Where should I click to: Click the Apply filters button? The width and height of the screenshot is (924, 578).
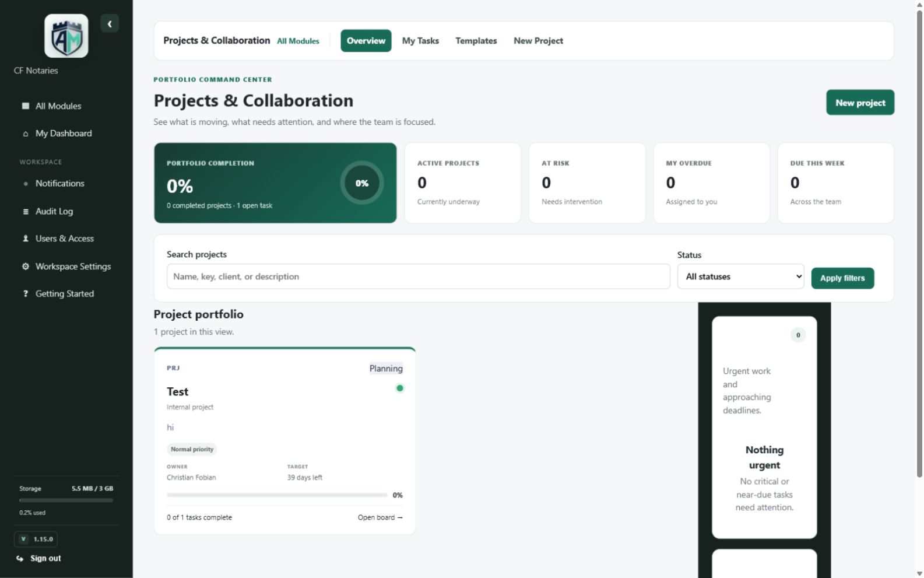point(842,278)
